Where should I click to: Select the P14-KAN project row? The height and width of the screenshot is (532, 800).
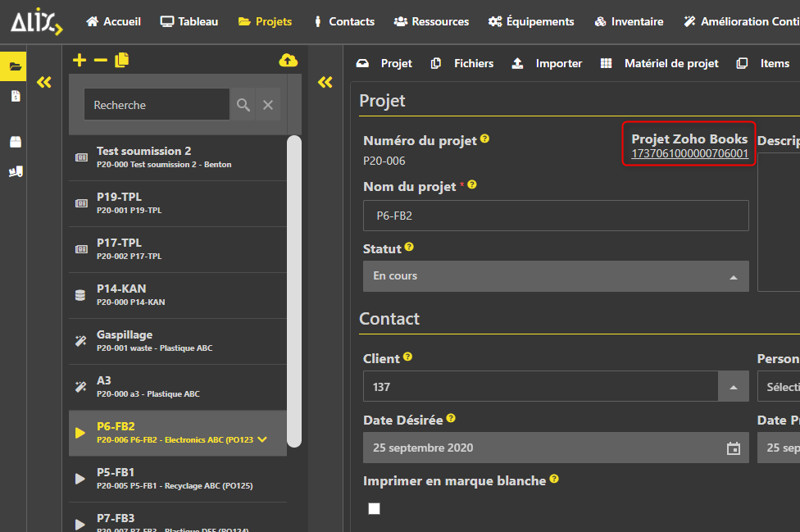pyautogui.click(x=178, y=295)
